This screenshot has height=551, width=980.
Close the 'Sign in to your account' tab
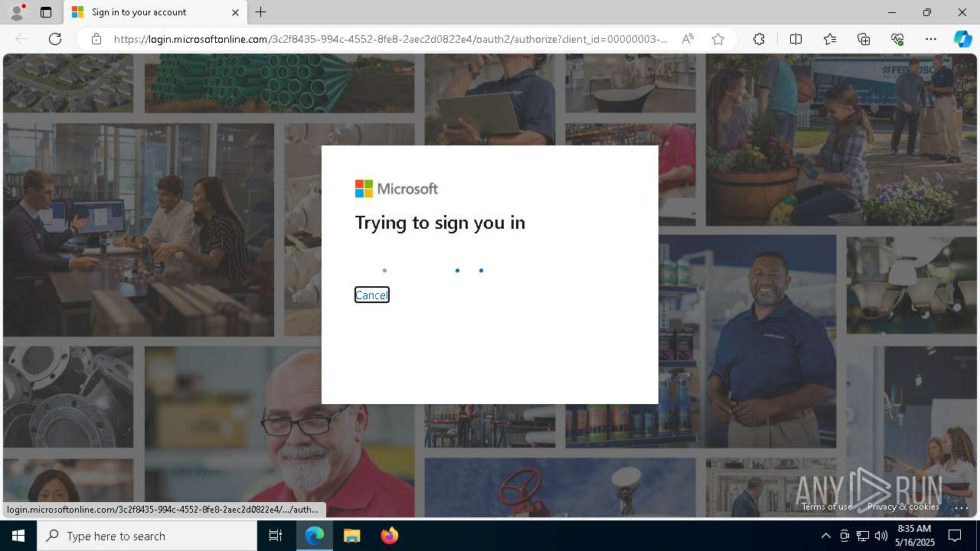(235, 12)
